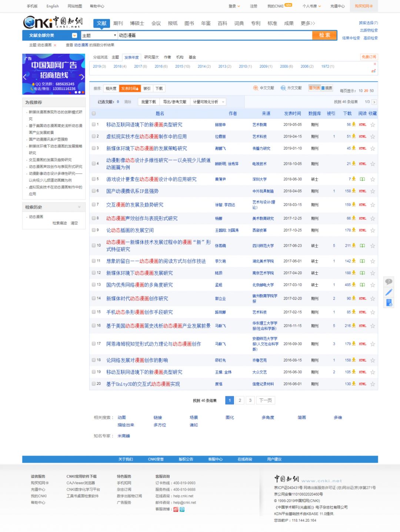
Task: Open the blue document checklist widget
Action: (x=389, y=303)
